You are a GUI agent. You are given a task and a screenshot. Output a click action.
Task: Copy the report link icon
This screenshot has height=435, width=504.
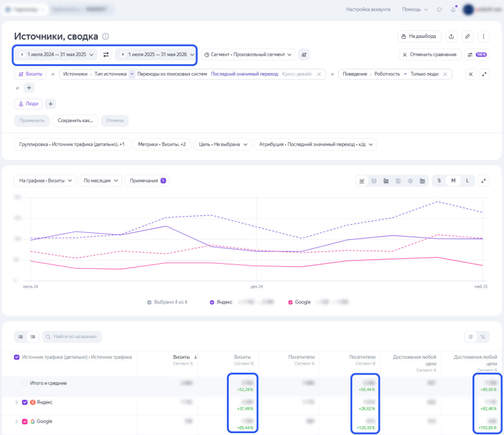coord(467,37)
